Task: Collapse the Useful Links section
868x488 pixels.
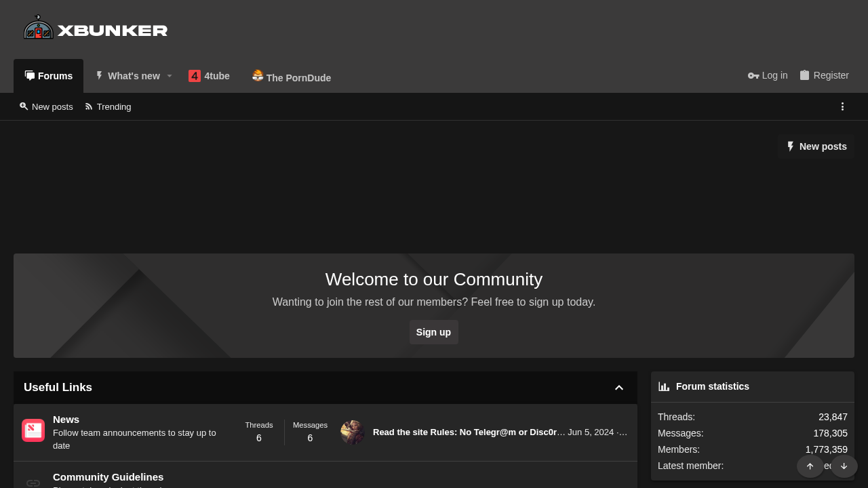Action: 618,388
